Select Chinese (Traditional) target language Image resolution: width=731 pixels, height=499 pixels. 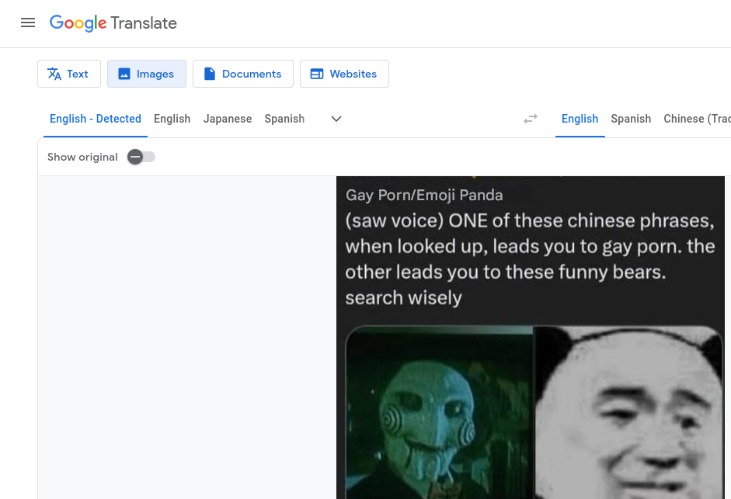click(x=697, y=119)
